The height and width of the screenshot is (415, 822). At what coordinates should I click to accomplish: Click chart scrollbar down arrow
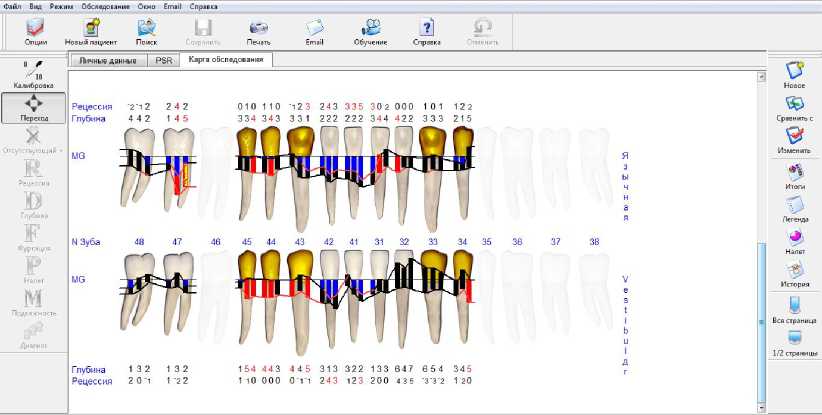[x=761, y=407]
